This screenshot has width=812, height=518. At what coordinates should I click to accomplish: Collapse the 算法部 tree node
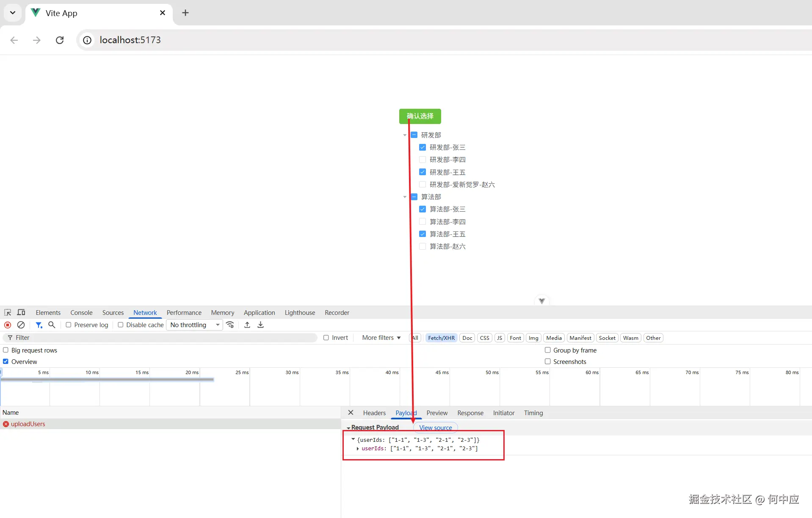405,197
